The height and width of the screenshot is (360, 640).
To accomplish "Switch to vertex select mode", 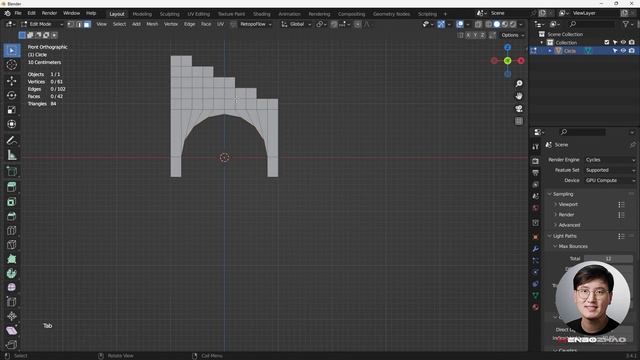I will pos(71,24).
